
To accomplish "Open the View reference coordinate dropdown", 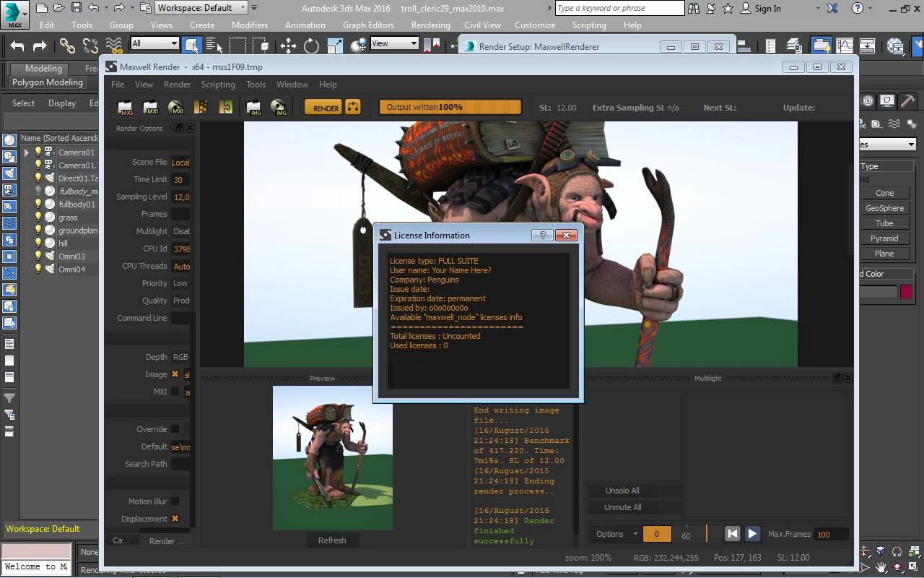I will click(394, 43).
